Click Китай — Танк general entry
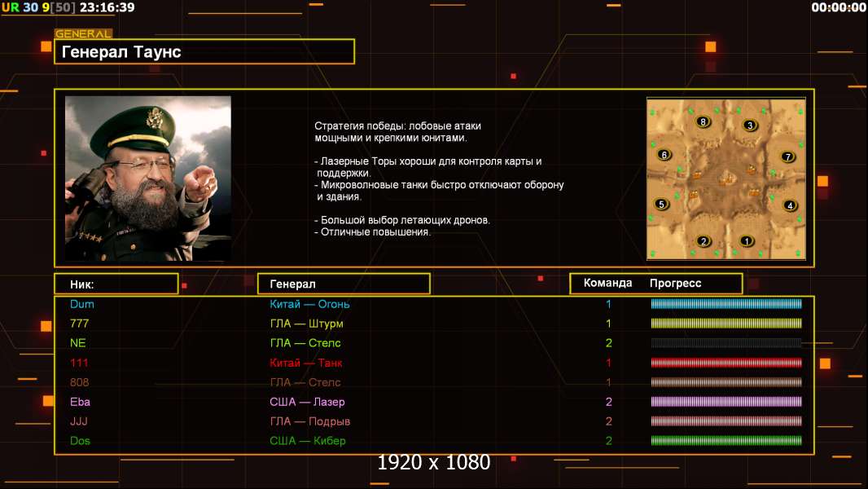The height and width of the screenshot is (489, 868). [305, 363]
